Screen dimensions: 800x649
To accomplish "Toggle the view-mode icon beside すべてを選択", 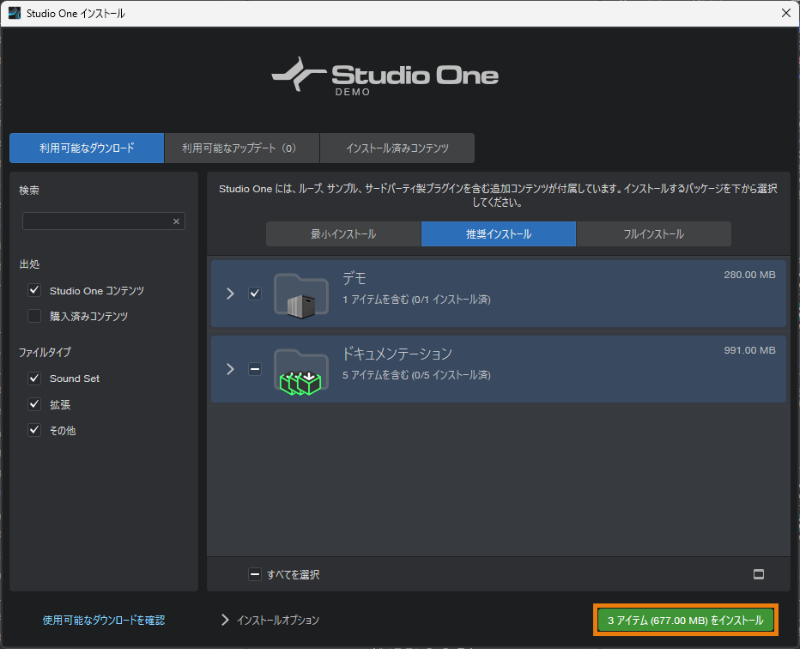I will (759, 574).
